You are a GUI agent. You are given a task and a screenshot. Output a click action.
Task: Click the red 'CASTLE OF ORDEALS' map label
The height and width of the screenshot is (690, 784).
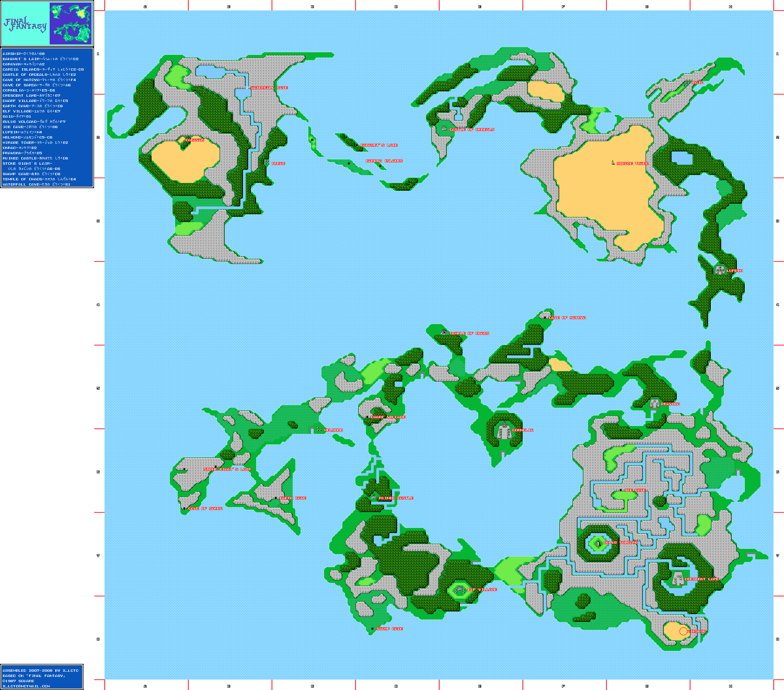472,130
